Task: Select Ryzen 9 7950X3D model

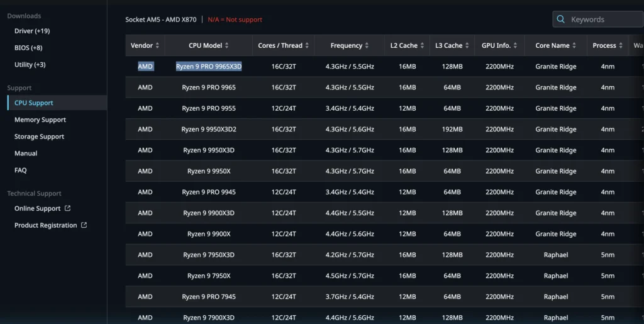Action: pos(209,255)
